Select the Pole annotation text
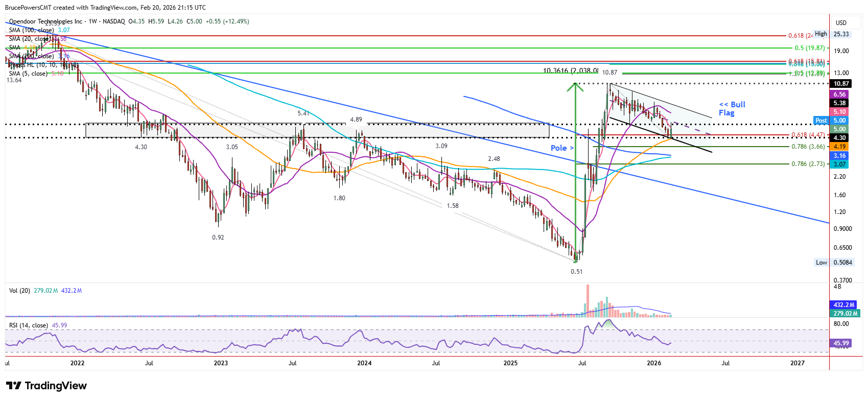The width and height of the screenshot is (868, 401). coord(562,148)
